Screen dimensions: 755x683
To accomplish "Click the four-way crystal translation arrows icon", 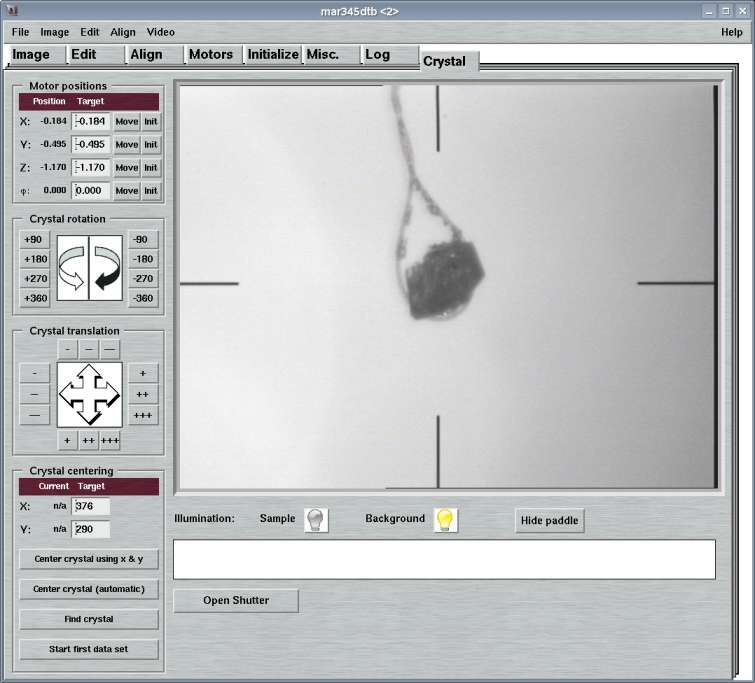I will (90, 395).
